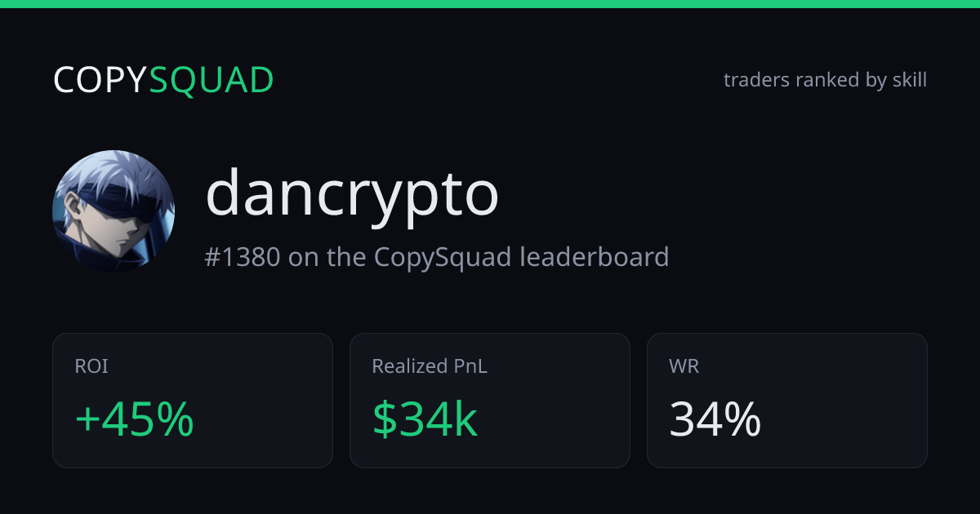Click the white 'COPY' part of logo
Screen dimensions: 980x514
pos(101,80)
